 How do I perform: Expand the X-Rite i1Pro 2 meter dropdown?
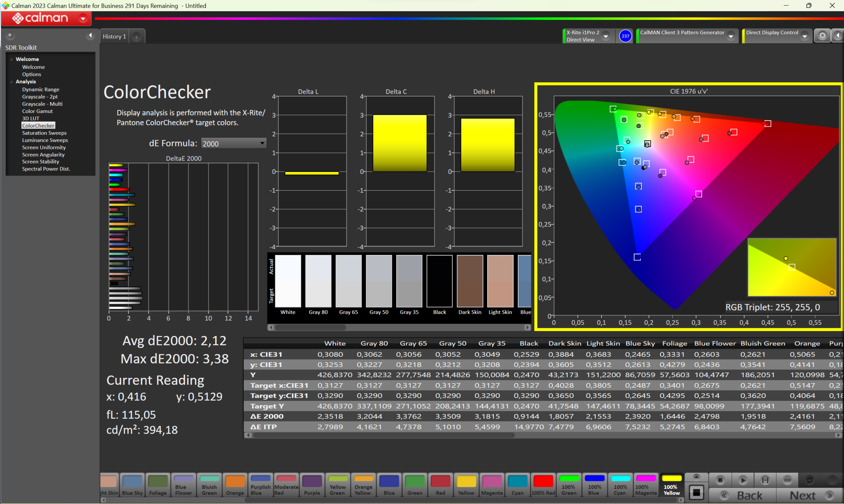606,36
